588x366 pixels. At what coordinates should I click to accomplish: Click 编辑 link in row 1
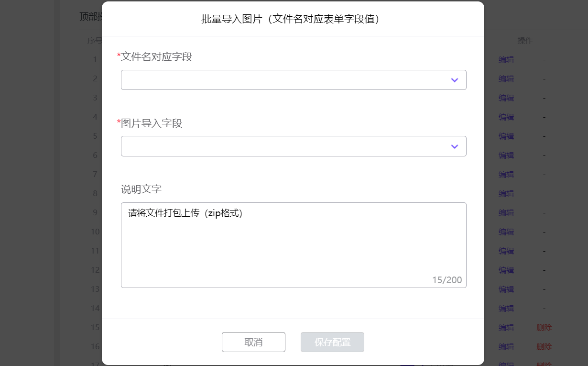coord(506,60)
